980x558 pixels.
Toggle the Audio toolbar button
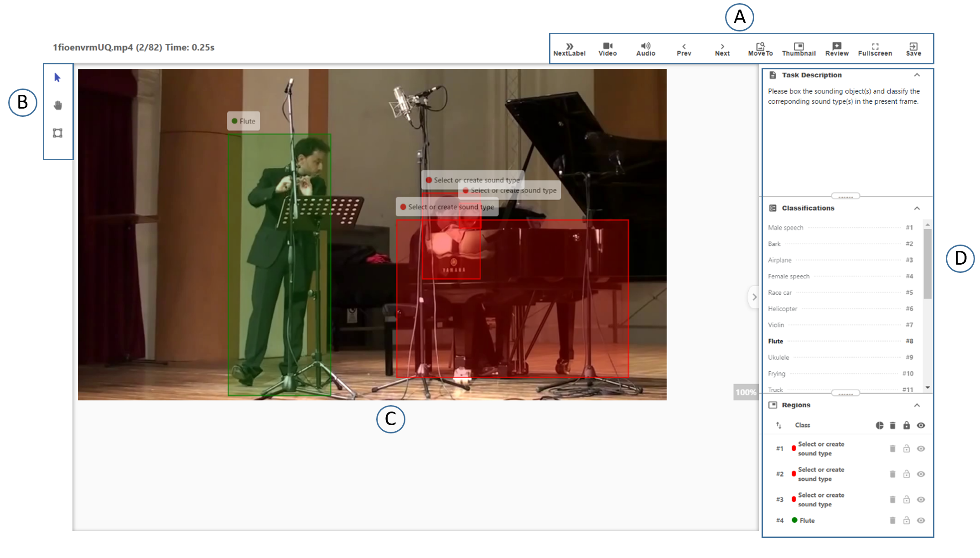(x=646, y=49)
